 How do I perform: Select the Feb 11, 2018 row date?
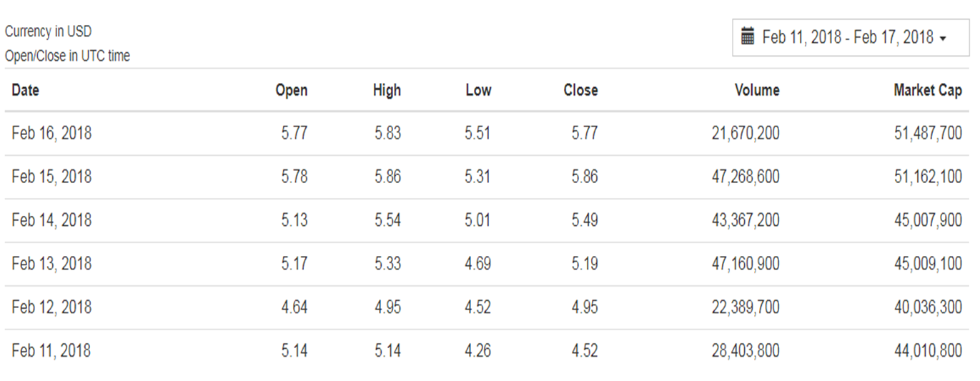pyautogui.click(x=51, y=351)
